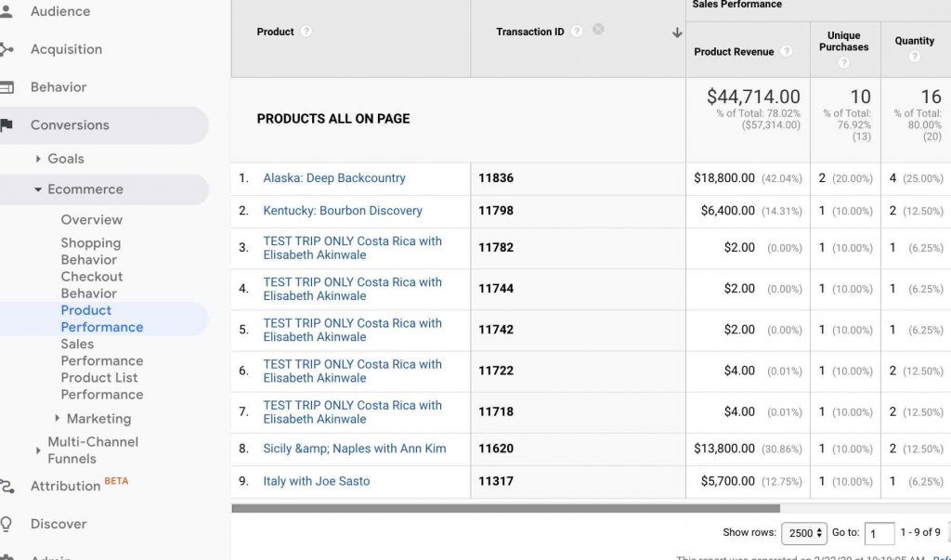951x560 pixels.
Task: Show help for Product Revenue column
Action: [787, 52]
